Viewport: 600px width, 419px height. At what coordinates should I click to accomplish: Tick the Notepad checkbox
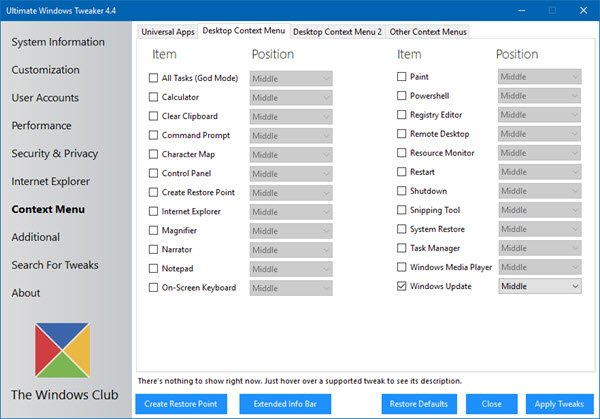[153, 269]
